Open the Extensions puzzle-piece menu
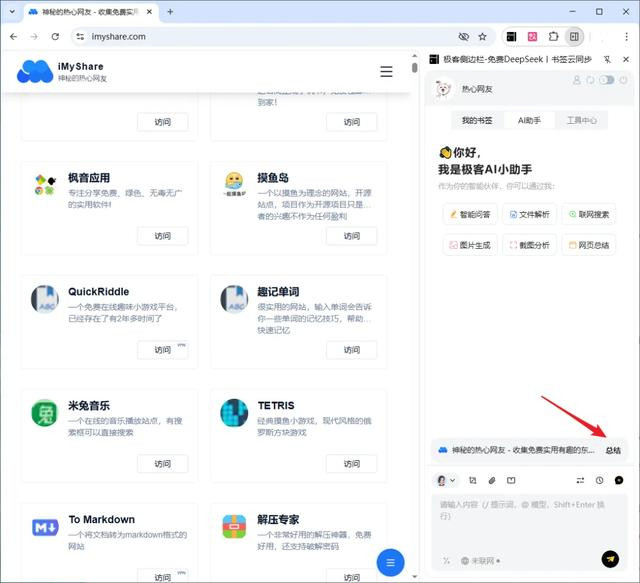The width and height of the screenshot is (640, 583). coord(553,37)
